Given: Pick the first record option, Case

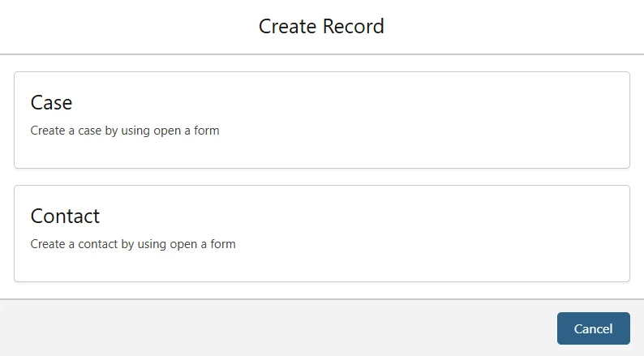Looking at the screenshot, I should [x=321, y=120].
